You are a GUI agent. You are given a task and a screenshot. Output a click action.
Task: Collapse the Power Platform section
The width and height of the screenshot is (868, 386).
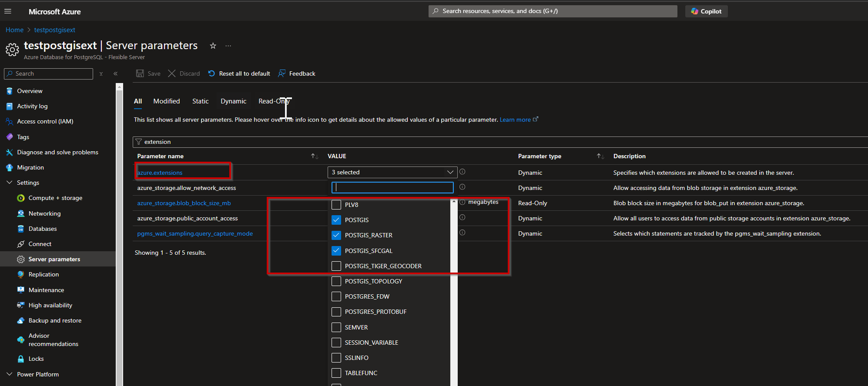[9, 374]
